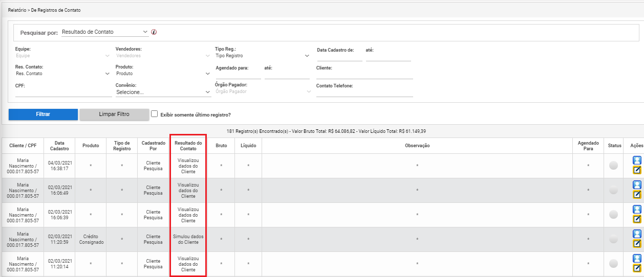Click the '02/03/2021 16:06:39' date cell
Viewport: 644px width, 277px height.
click(59, 215)
